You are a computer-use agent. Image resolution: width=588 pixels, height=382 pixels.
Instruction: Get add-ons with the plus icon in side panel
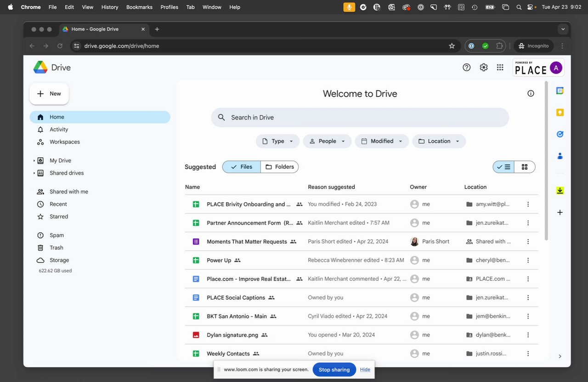(x=560, y=212)
